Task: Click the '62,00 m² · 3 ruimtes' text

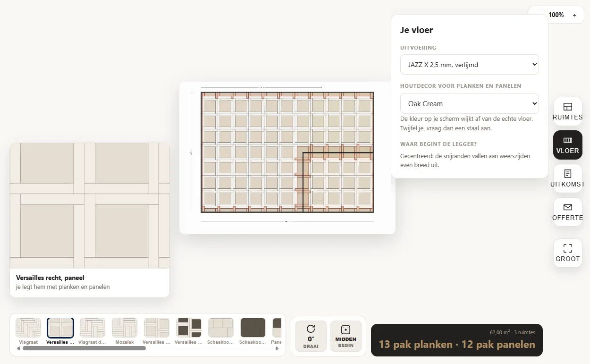Action: click(x=513, y=332)
